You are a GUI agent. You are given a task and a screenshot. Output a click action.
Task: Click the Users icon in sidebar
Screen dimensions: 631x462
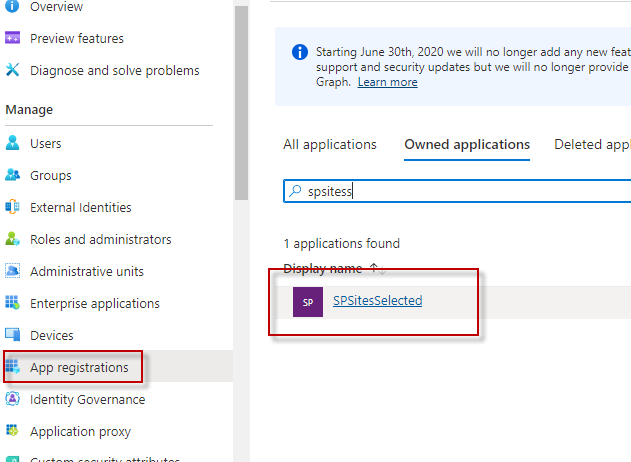[x=13, y=143]
